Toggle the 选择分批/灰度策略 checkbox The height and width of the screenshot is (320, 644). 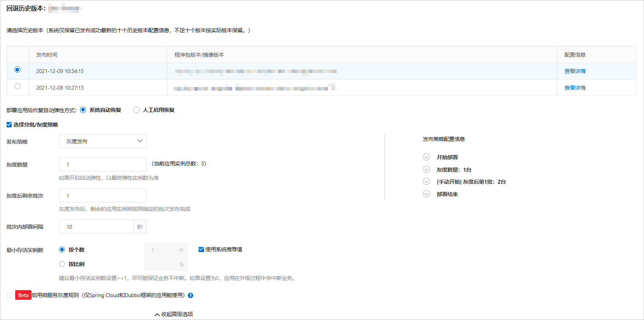9,125
